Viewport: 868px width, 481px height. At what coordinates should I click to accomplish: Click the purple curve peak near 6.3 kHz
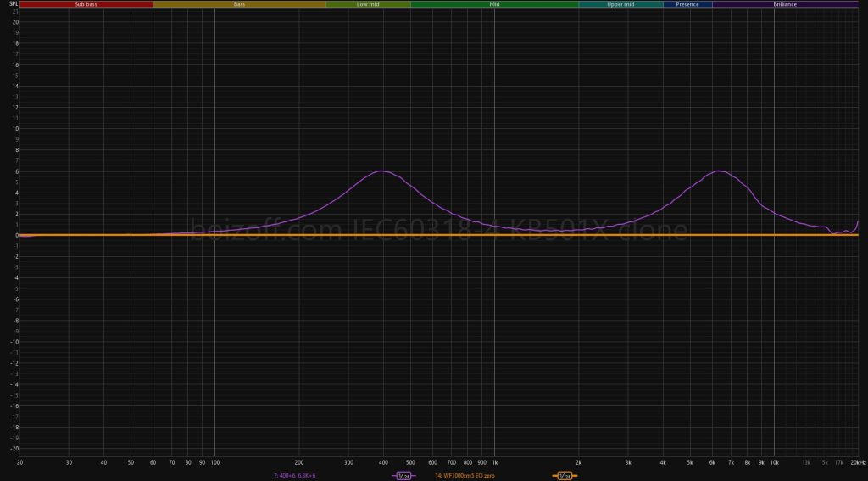pos(720,171)
